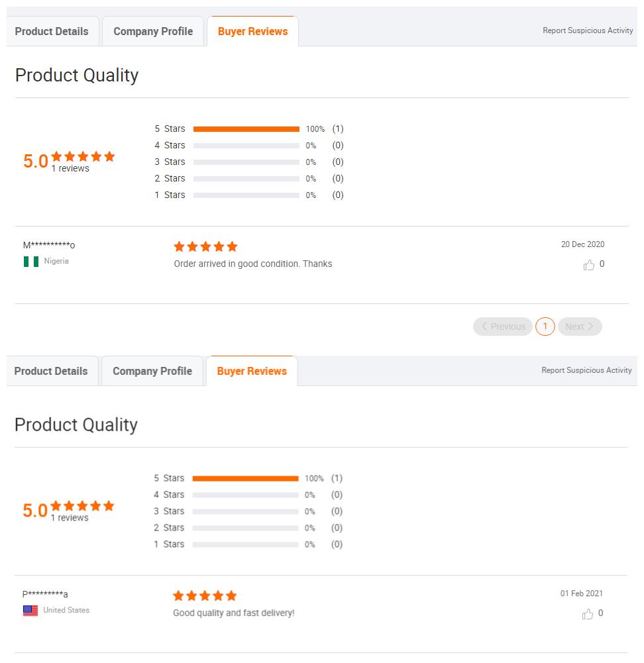Select page 1 in review pagination
644x663 pixels.
tap(545, 327)
